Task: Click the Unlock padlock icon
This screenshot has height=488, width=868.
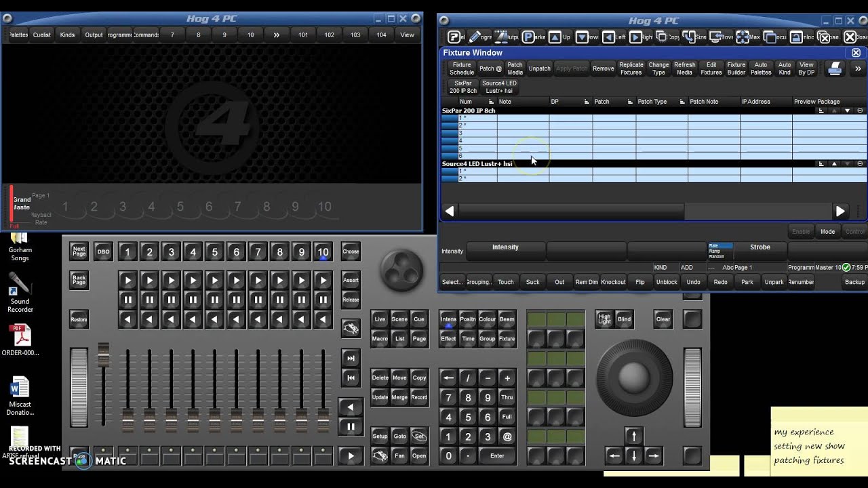Action: click(x=796, y=37)
